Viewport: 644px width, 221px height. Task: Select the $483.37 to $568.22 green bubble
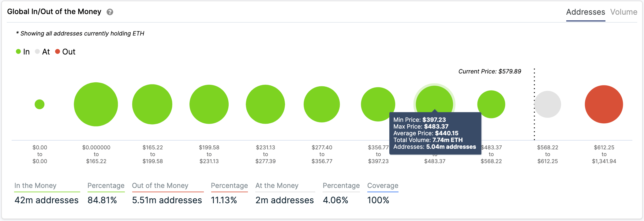pos(491,104)
